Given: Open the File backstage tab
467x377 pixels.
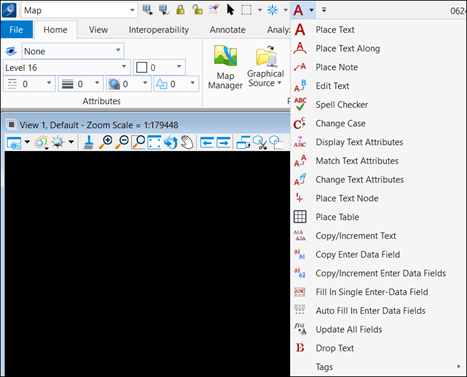Looking at the screenshot, I should (16, 30).
